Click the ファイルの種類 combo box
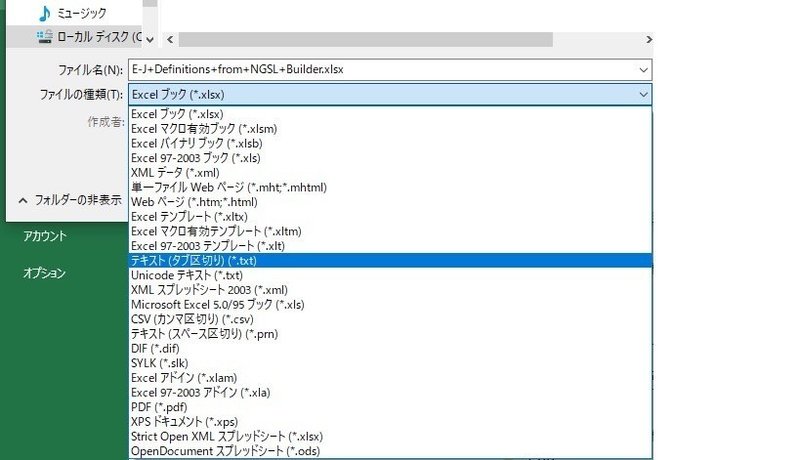800x460 pixels. pos(390,94)
